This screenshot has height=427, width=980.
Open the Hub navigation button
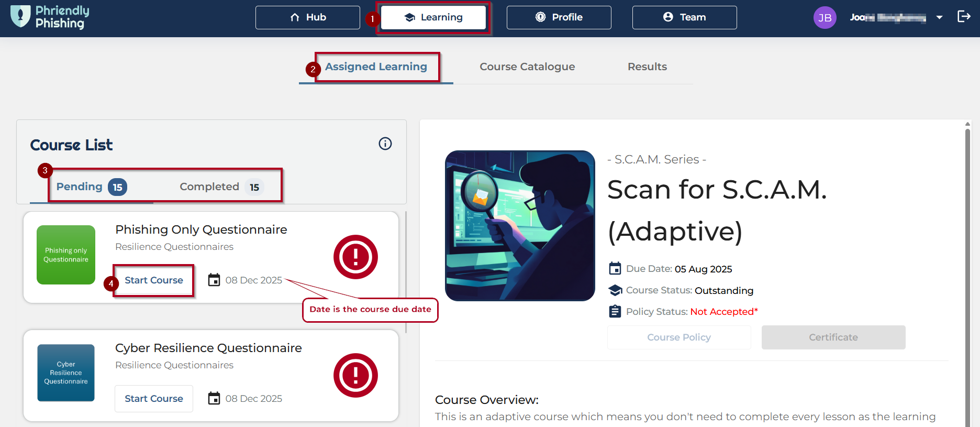[x=308, y=17]
